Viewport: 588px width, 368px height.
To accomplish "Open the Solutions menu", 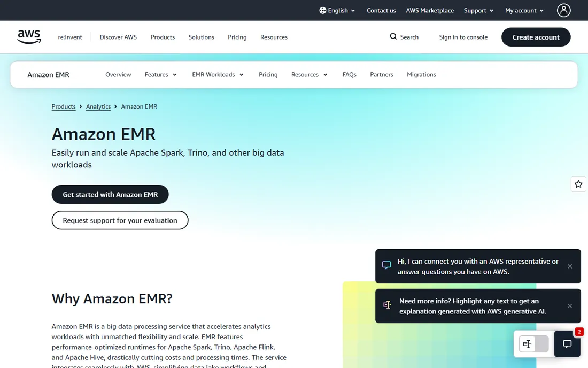I will pyautogui.click(x=202, y=37).
